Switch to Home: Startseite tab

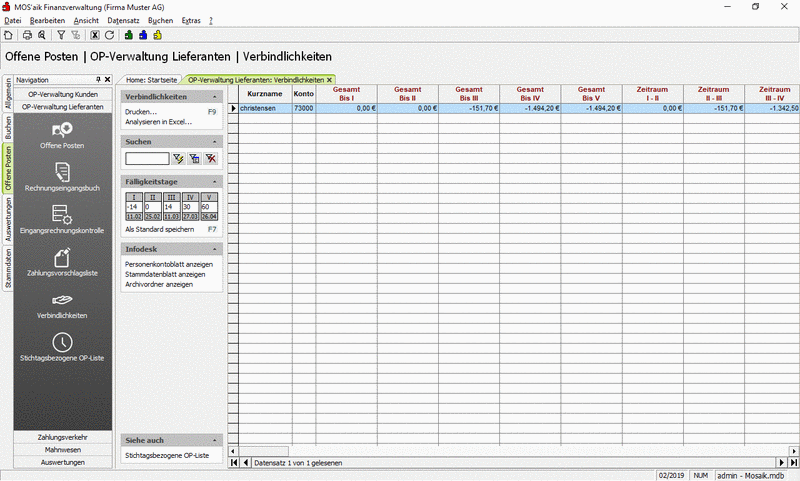tap(151, 80)
